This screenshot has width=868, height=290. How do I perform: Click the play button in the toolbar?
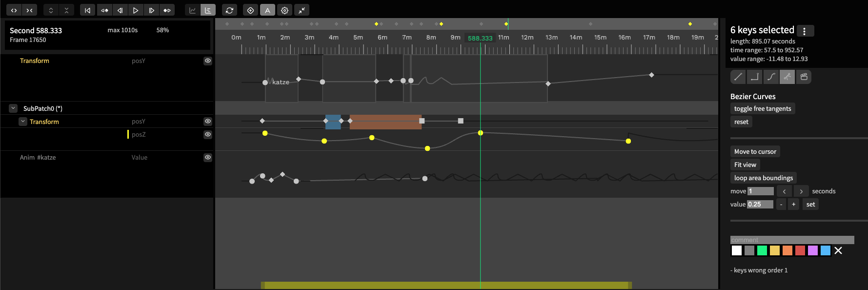pyautogui.click(x=136, y=10)
